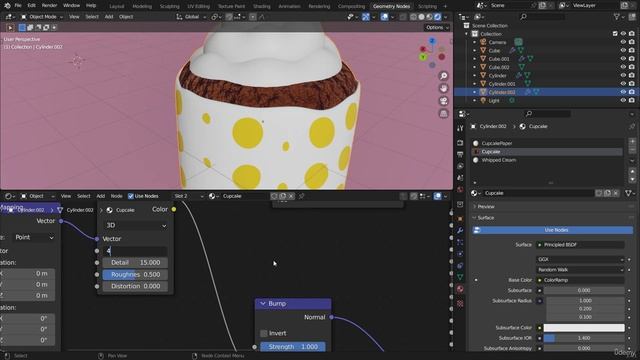Hide the Camera object in outliner
The height and width of the screenshot is (360, 640).
623,42
